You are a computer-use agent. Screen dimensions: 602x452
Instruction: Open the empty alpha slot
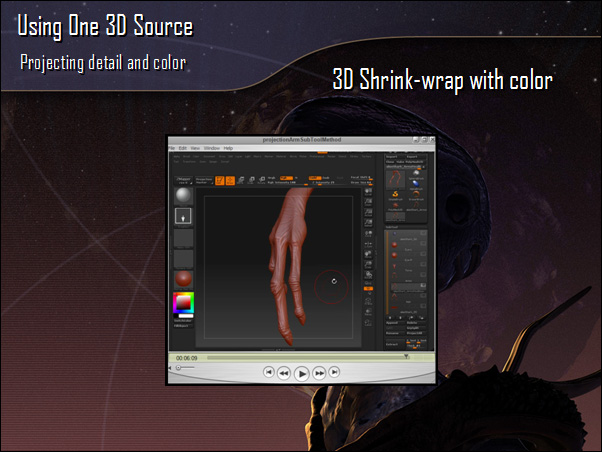point(183,238)
